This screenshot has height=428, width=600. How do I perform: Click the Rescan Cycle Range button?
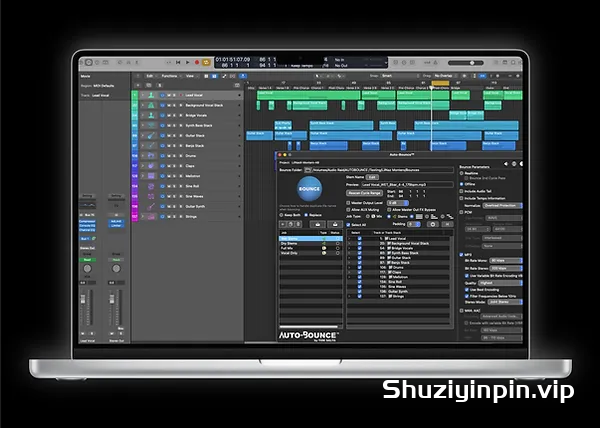[364, 193]
